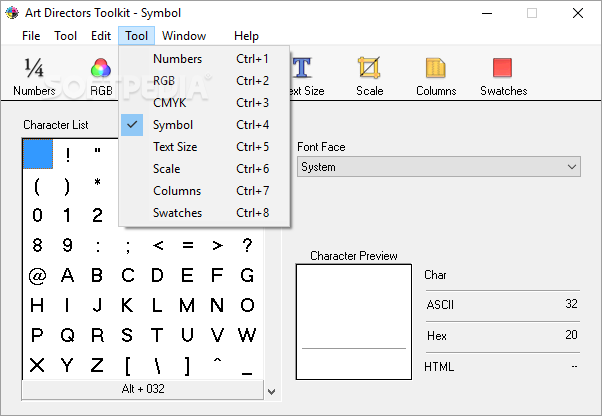This screenshot has height=416, width=602.
Task: Select the highlighted space character cell
Action: pos(38,154)
